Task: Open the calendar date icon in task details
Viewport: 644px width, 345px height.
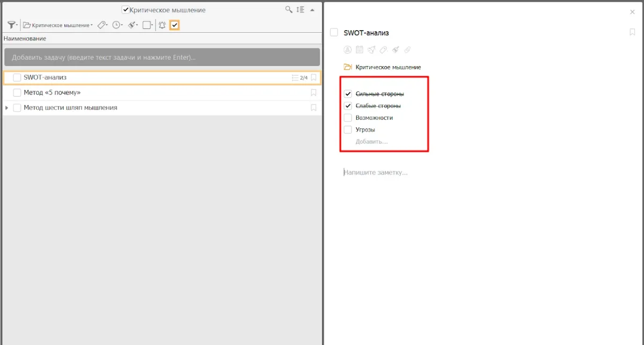Action: point(360,50)
